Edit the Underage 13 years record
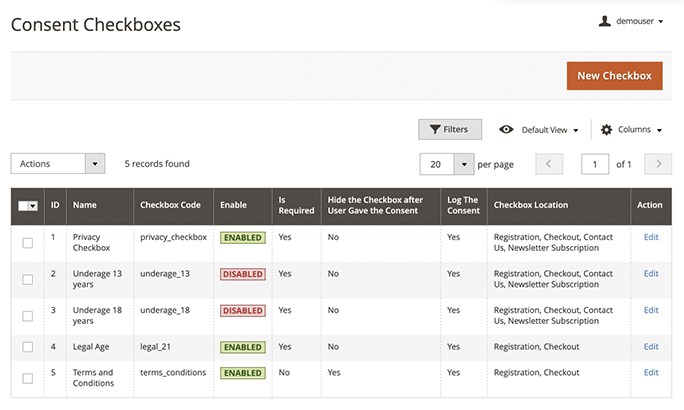 [x=651, y=273]
